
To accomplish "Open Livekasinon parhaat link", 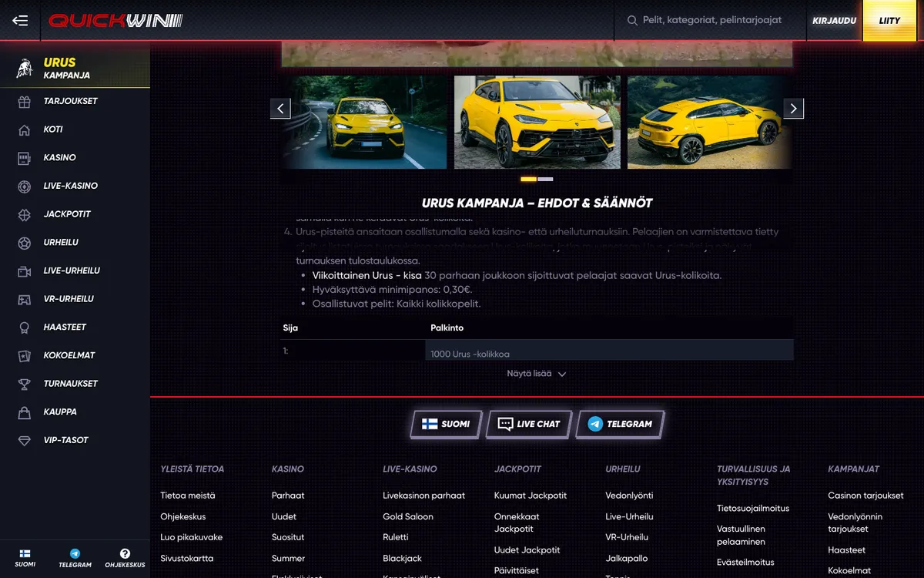I will (424, 496).
